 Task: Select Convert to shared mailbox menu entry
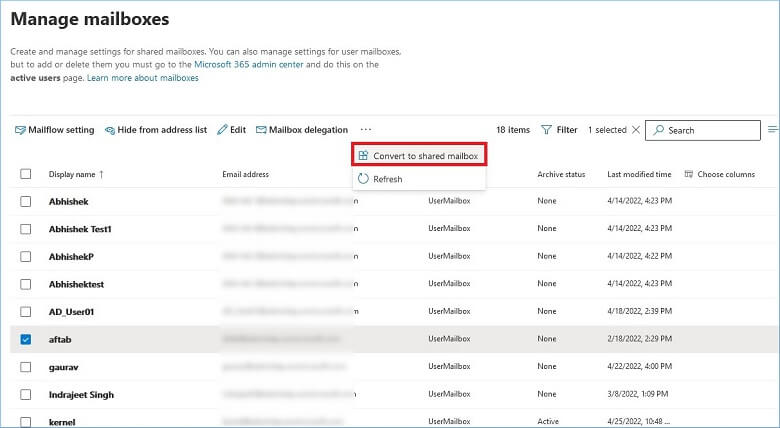pyautogui.click(x=419, y=155)
